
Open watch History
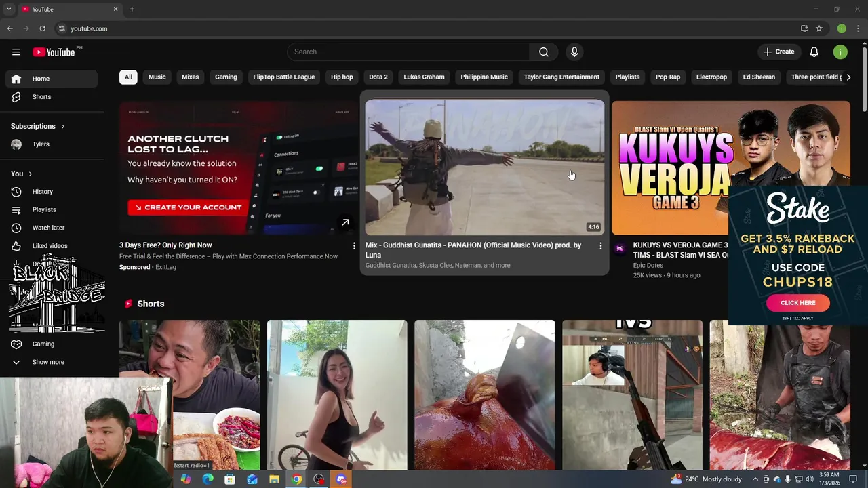tap(52, 192)
